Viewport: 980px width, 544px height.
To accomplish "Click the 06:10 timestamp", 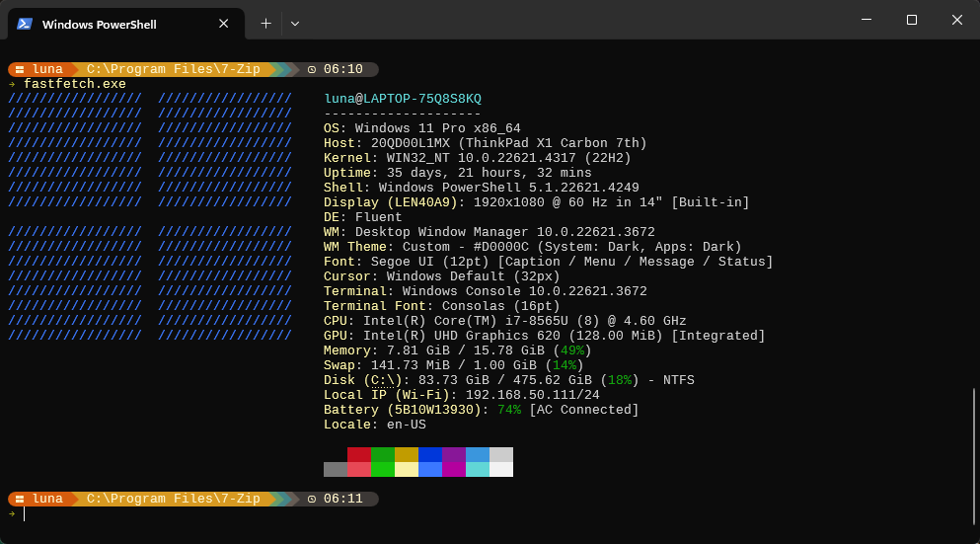I will pyautogui.click(x=343, y=69).
